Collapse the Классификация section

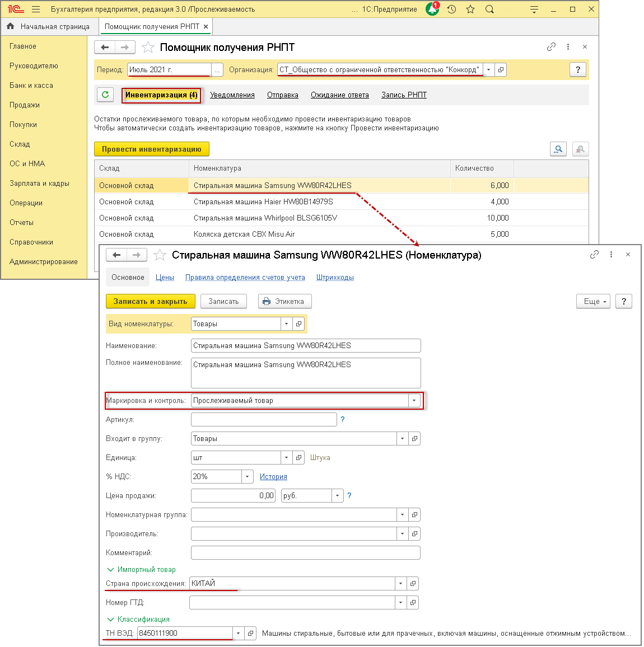pyautogui.click(x=138, y=620)
